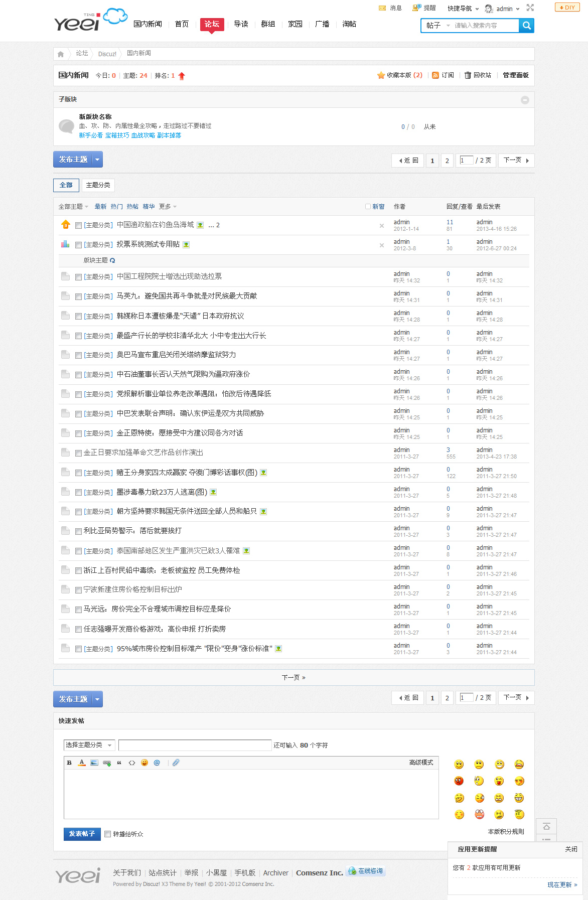Collapse the 子版块 section with round icon
Viewport: 588px width, 900px height.
pyautogui.click(x=525, y=100)
